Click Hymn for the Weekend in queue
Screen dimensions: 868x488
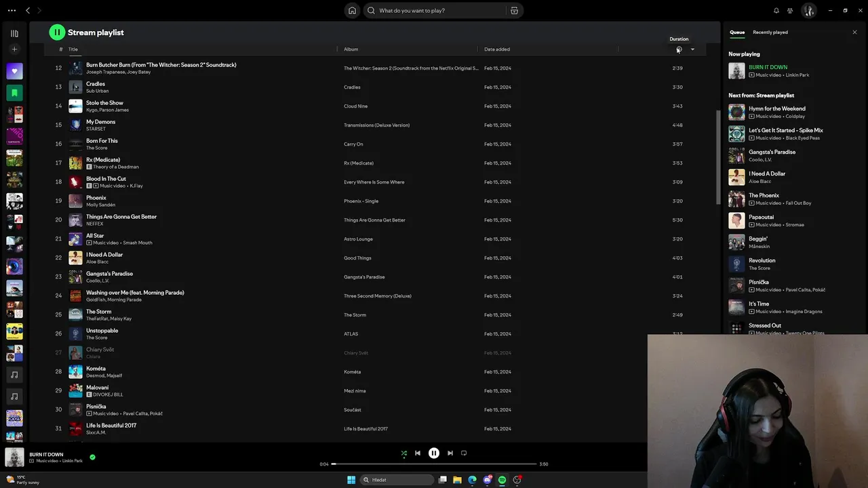[x=777, y=108]
